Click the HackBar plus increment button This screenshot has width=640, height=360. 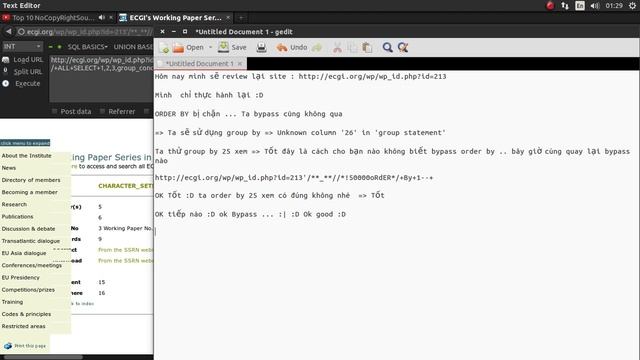[59, 47]
